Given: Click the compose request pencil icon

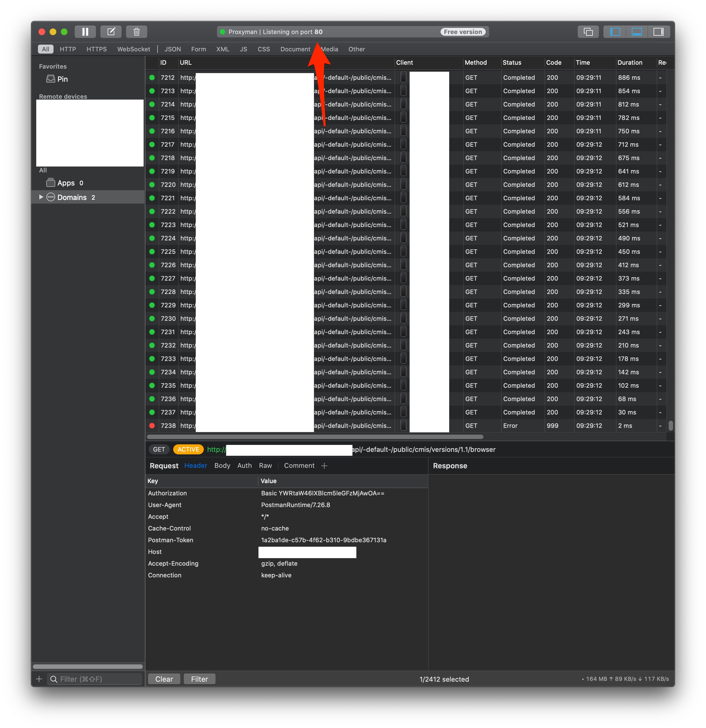Looking at the screenshot, I should [111, 32].
